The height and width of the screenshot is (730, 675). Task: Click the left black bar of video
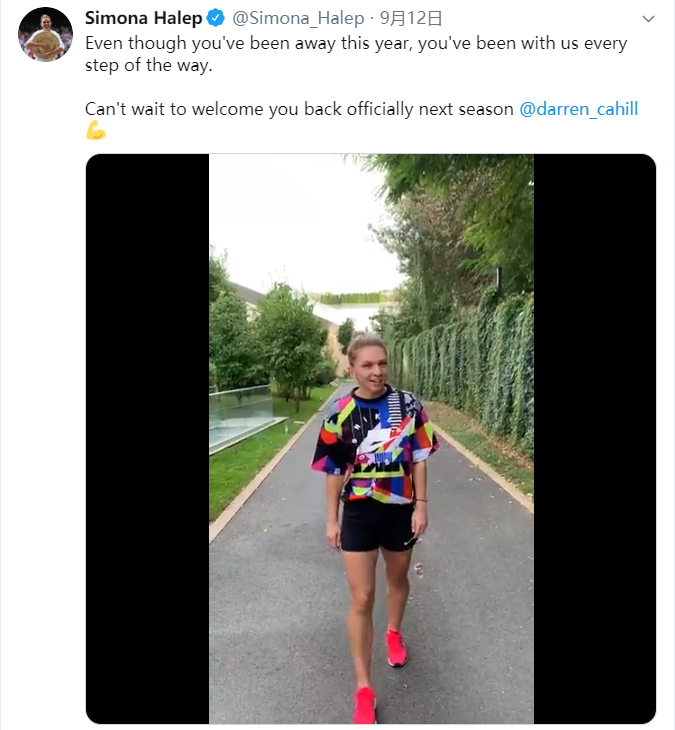click(x=147, y=439)
